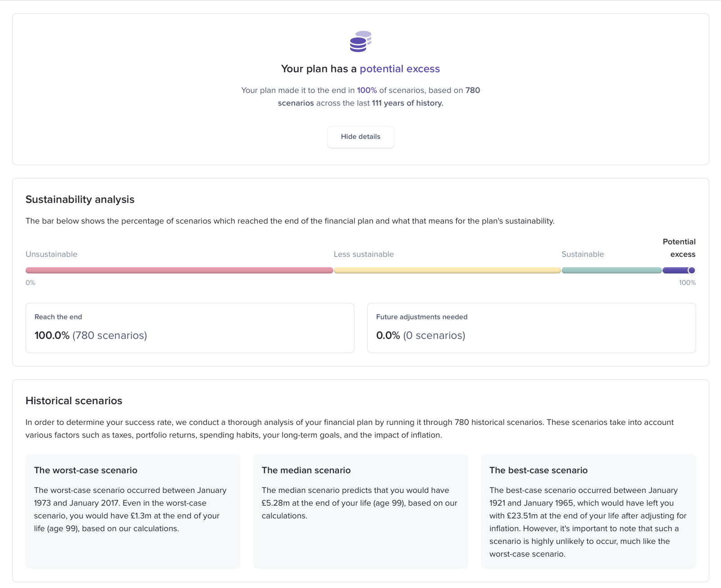Click the Sustainability analysis heading
The width and height of the screenshot is (721, 588).
tap(80, 200)
